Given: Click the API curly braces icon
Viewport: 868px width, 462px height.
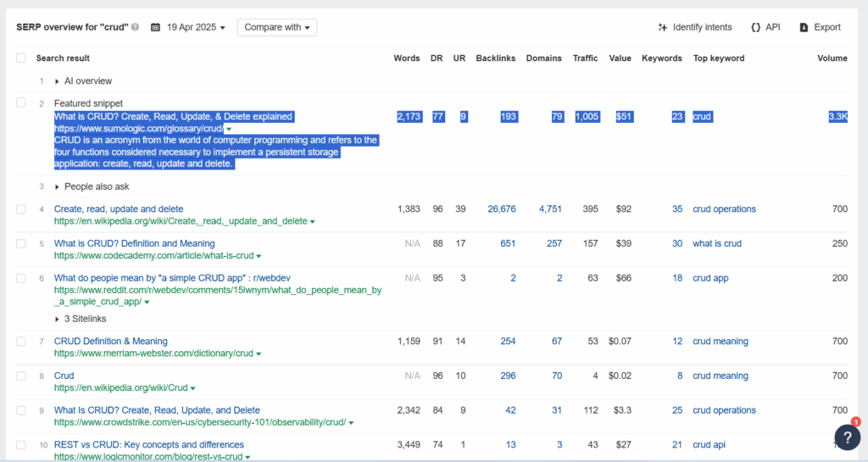Looking at the screenshot, I should pos(755,27).
